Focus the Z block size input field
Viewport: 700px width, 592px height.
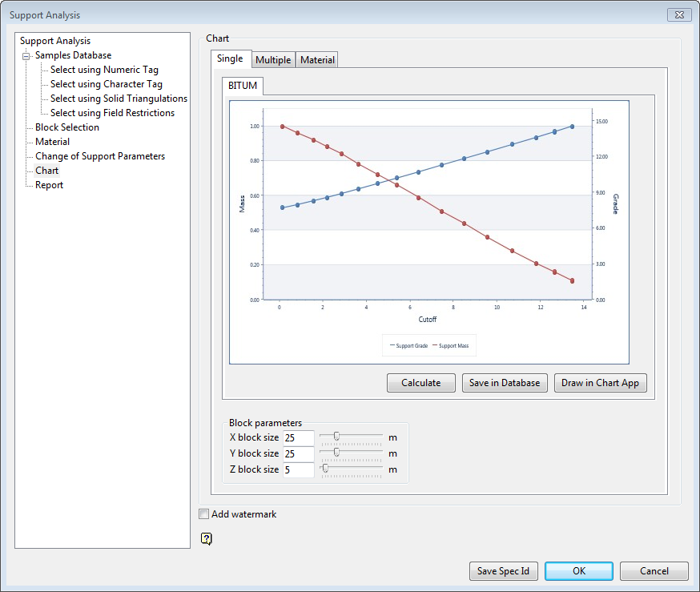(299, 469)
